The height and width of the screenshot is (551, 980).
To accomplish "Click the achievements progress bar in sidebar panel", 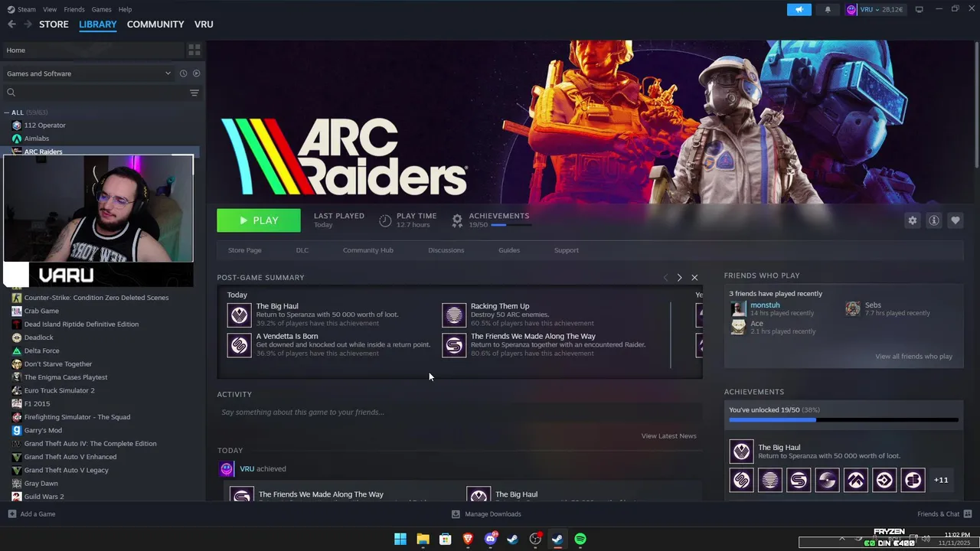I will [843, 420].
